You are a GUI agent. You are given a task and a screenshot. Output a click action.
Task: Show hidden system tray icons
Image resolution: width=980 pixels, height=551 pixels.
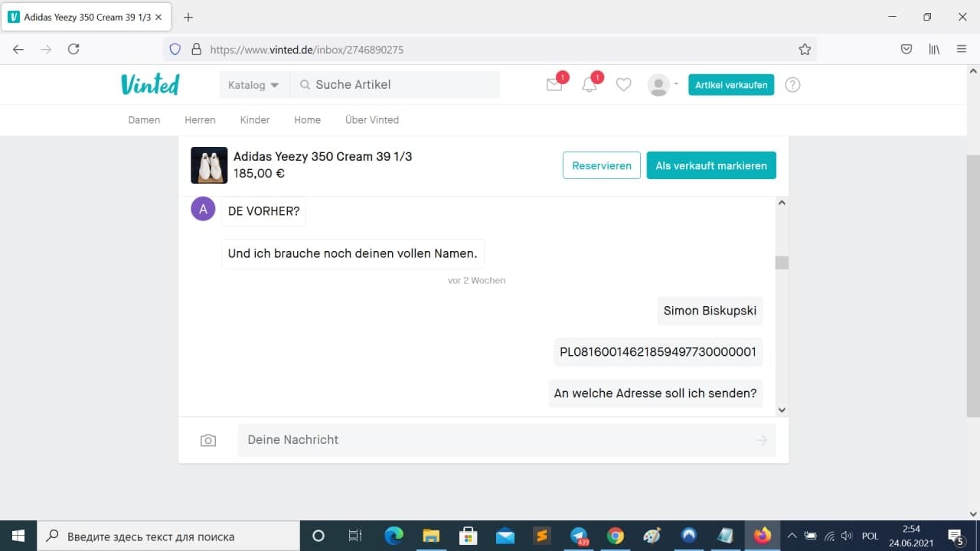click(792, 536)
